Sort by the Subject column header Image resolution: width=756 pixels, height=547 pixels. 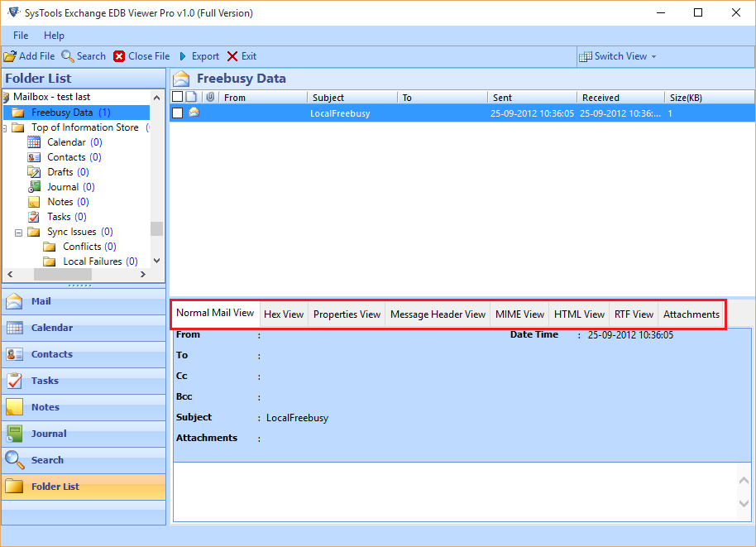click(352, 98)
